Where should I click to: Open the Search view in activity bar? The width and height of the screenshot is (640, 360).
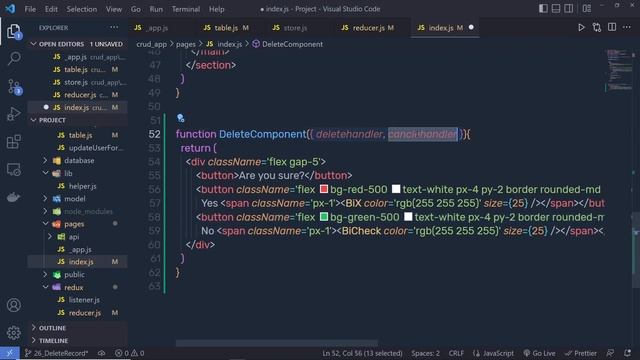pos(13,59)
